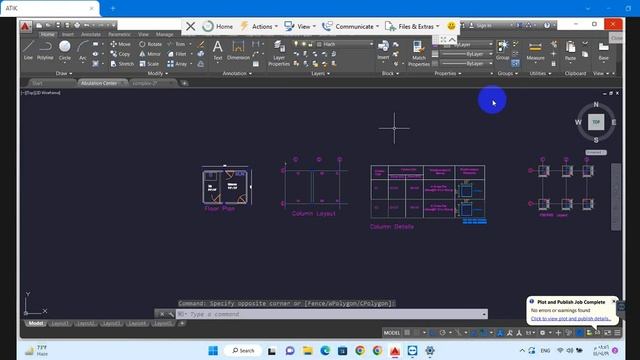
Task: Click the Paste tool
Action: pos(570,51)
